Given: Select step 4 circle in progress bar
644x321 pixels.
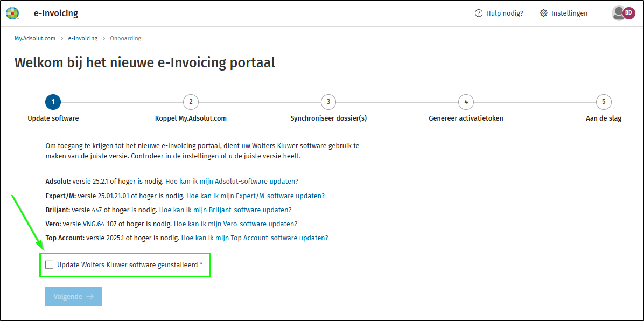Looking at the screenshot, I should click(x=466, y=102).
